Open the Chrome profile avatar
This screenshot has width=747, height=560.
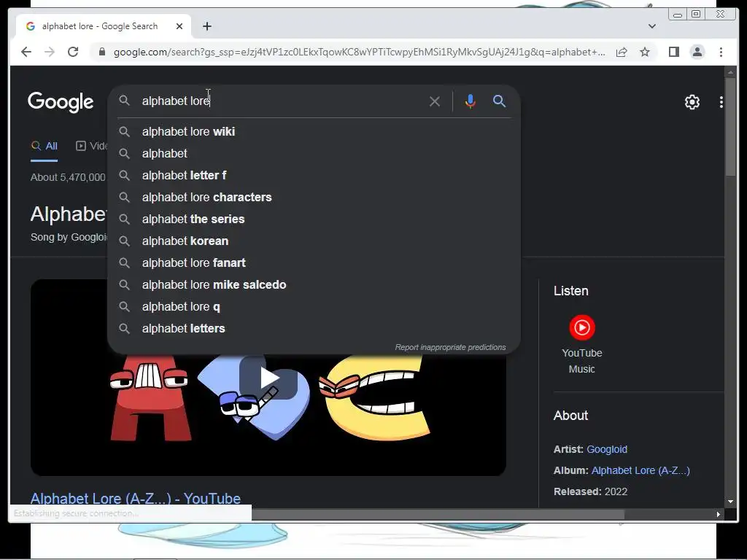click(x=697, y=52)
